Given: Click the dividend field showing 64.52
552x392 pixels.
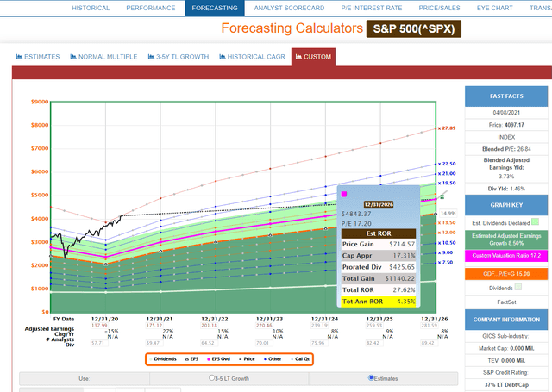Looking at the screenshot, I should [209, 343].
